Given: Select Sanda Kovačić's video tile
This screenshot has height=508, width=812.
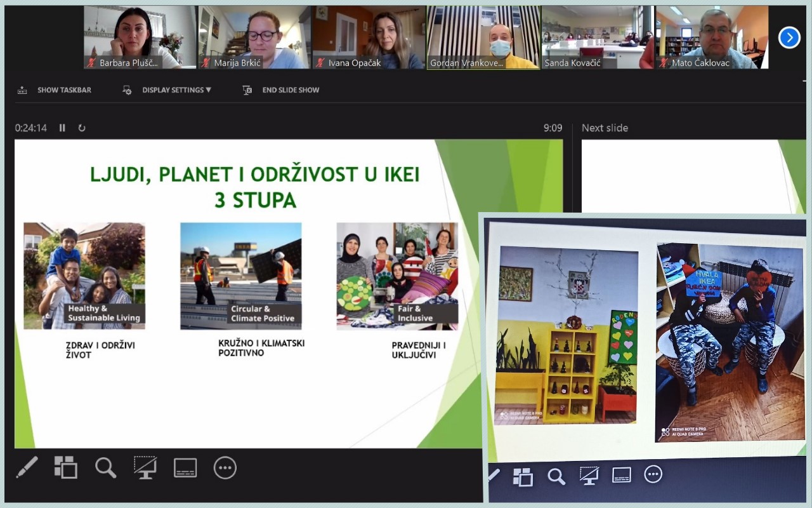Looking at the screenshot, I should (x=598, y=37).
